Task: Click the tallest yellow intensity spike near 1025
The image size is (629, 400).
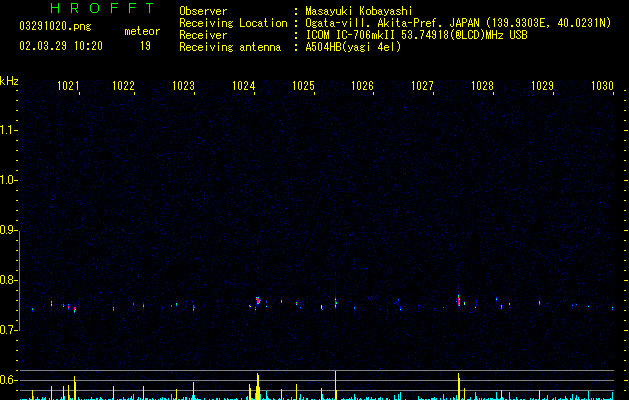Action: (x=335, y=386)
